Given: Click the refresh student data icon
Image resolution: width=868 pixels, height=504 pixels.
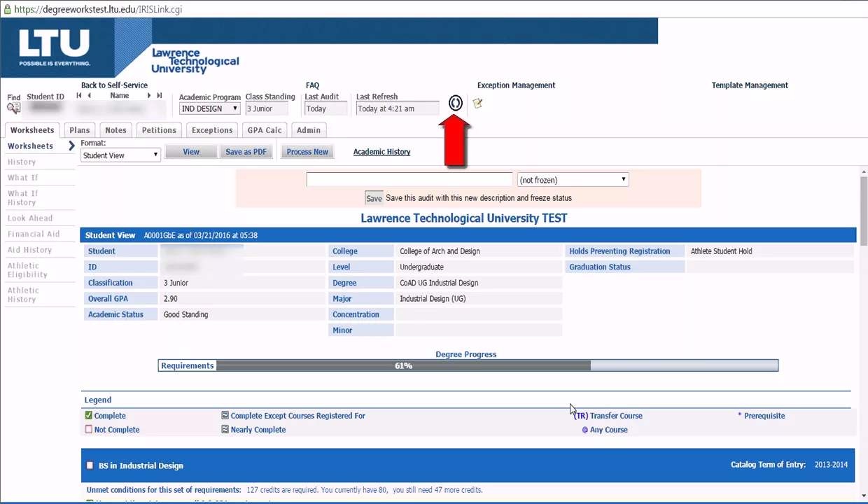Looking at the screenshot, I should tap(456, 104).
